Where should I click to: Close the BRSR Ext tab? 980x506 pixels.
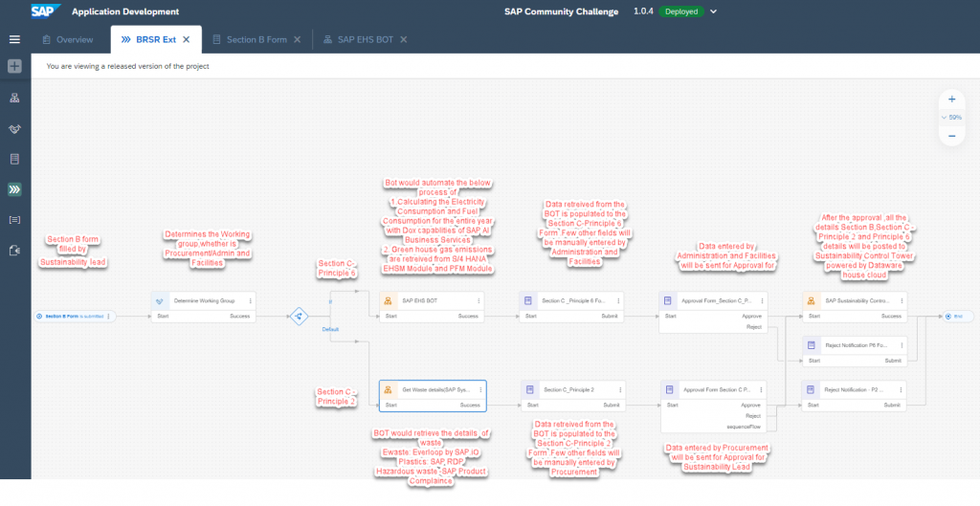(x=187, y=39)
